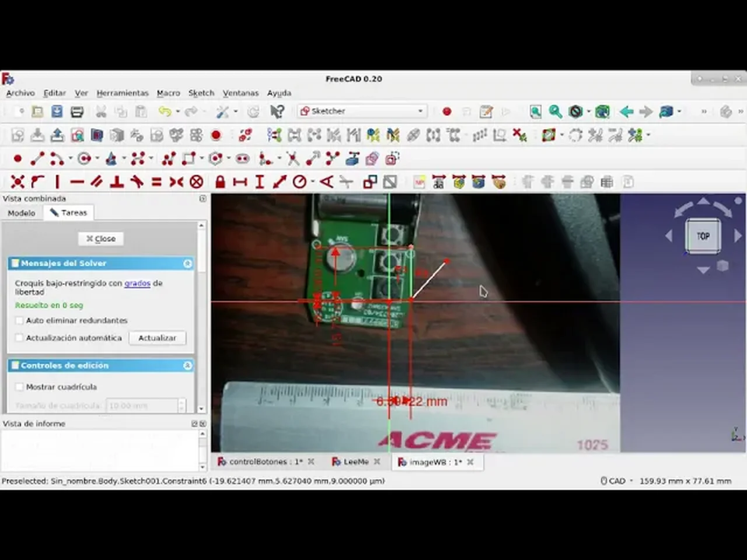
Task: Toggle Actualización automática checkbox
Action: click(x=20, y=338)
